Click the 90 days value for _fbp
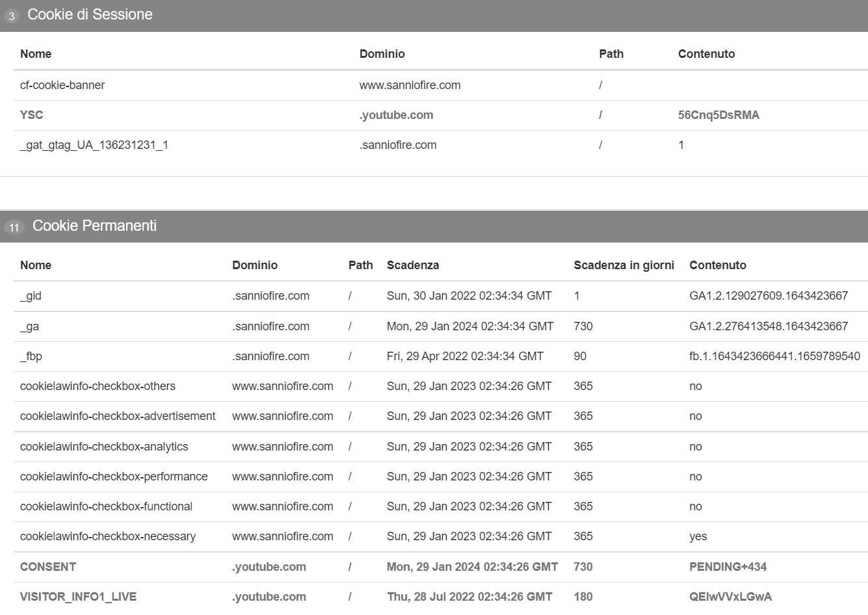 [x=580, y=356]
